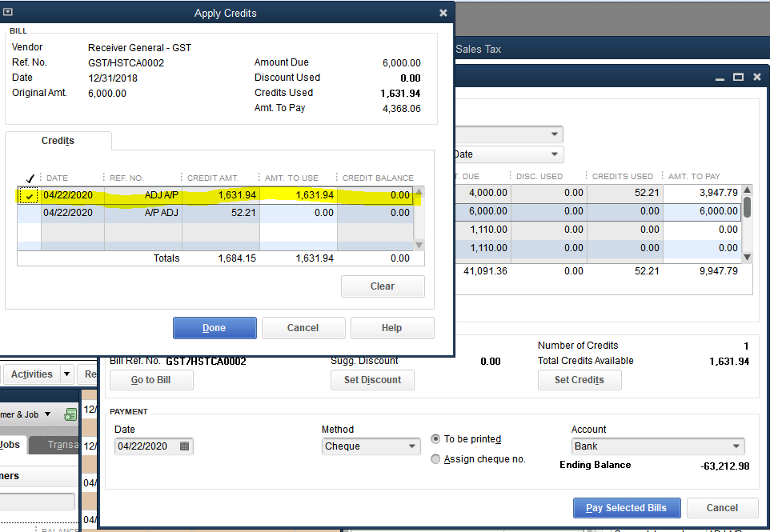Click the 6,000.00 amount to pay cell
This screenshot has width=770, height=532.
(x=702, y=211)
